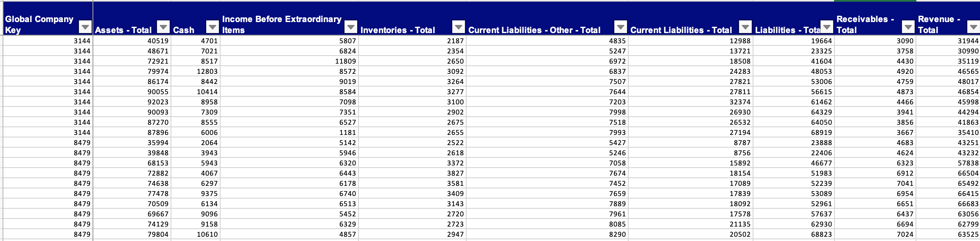Open the Current Liabilities - Total filter dropdown
Screen dimensions: 980x241
tap(745, 27)
